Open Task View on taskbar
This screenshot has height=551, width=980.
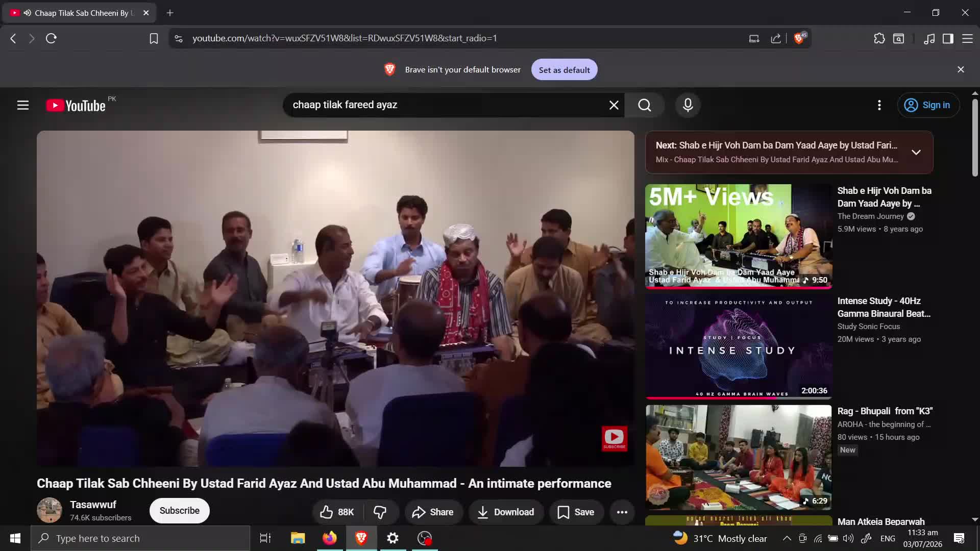[265, 538]
